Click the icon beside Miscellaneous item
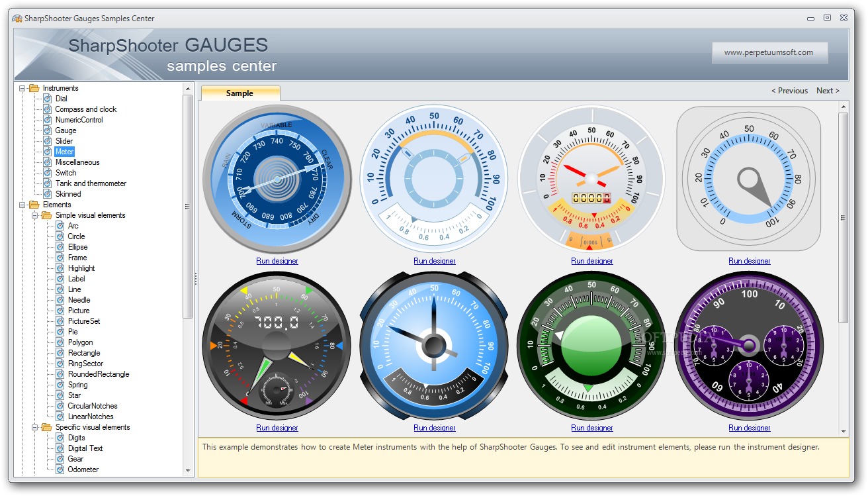The image size is (868, 496). [48, 162]
